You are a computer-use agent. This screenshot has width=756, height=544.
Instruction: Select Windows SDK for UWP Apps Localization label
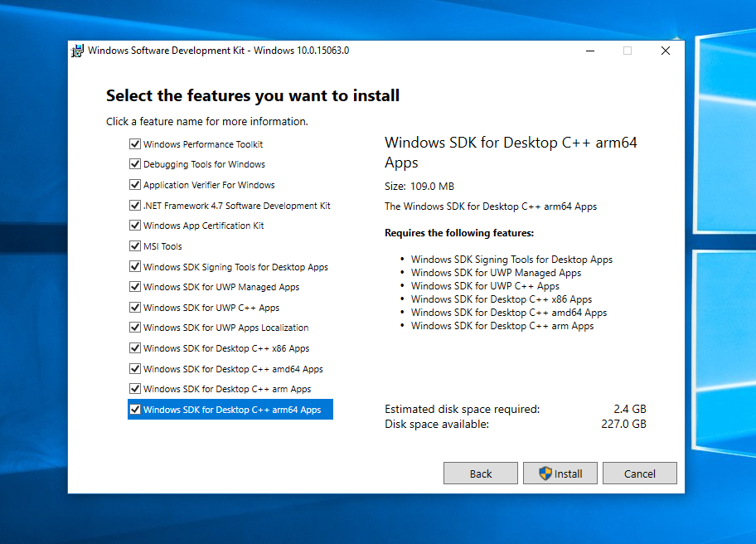coord(225,328)
